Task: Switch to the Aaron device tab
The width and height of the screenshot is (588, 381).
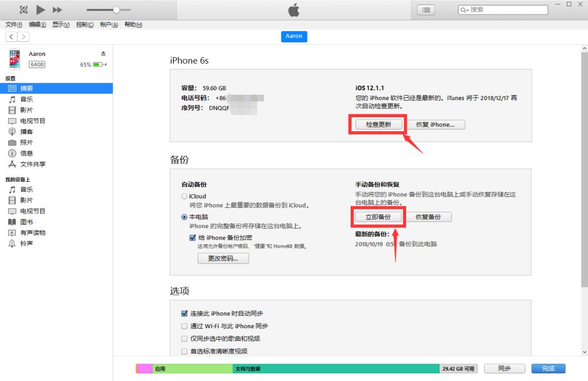Action: [x=293, y=36]
